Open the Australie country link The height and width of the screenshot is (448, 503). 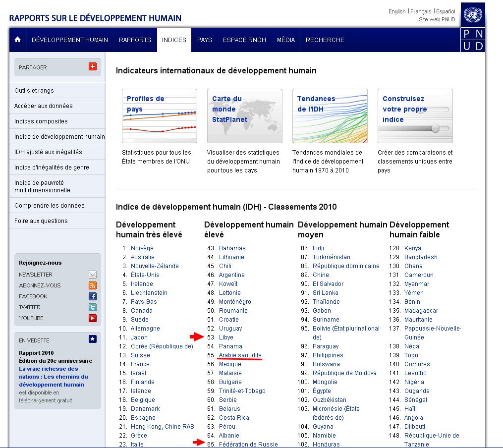click(142, 257)
